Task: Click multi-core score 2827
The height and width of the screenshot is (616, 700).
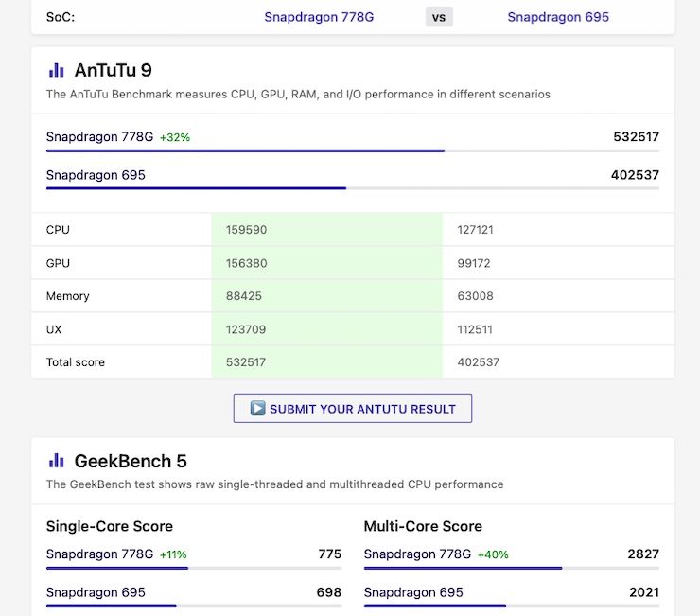Action: (643, 554)
